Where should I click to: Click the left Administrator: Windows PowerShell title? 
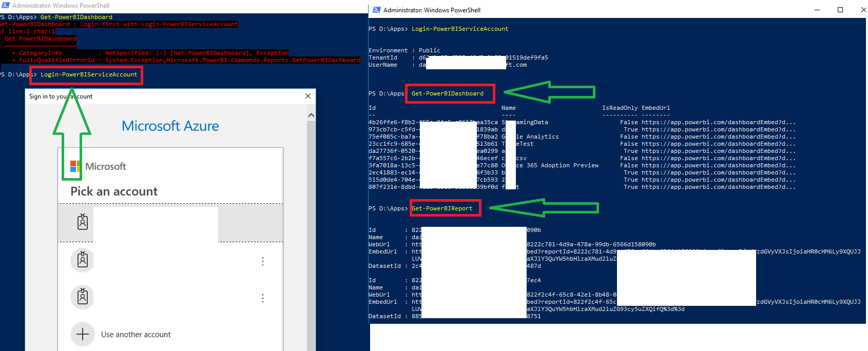coord(61,5)
